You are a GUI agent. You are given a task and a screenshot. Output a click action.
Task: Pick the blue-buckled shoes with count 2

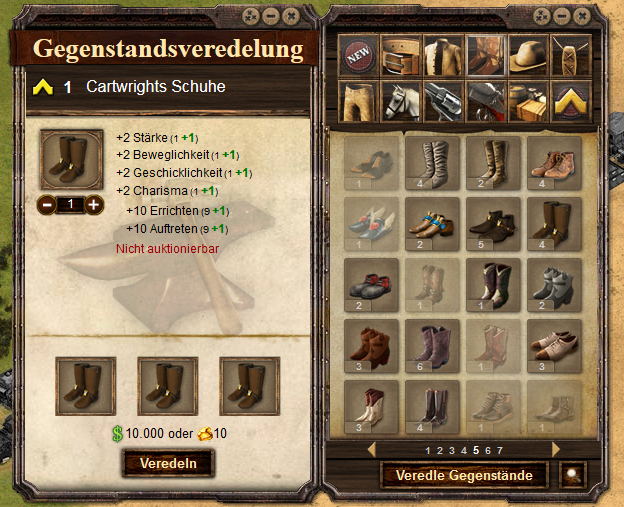[432, 224]
